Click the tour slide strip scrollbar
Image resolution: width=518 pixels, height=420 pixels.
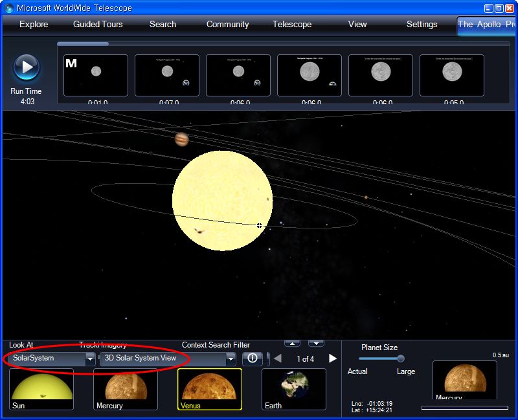[x=83, y=43]
